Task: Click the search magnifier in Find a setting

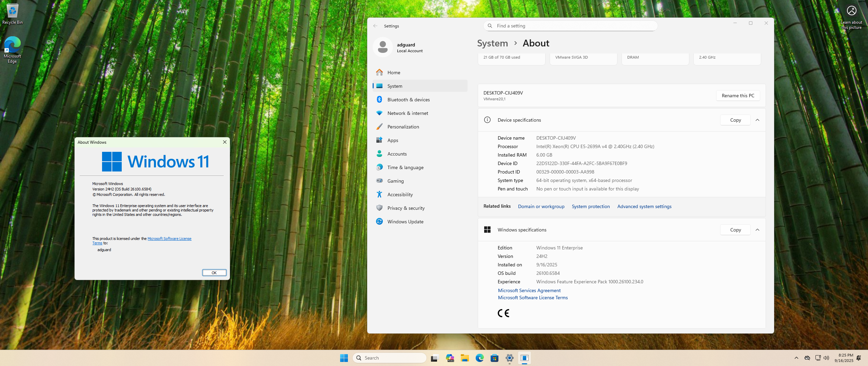Action: (490, 26)
